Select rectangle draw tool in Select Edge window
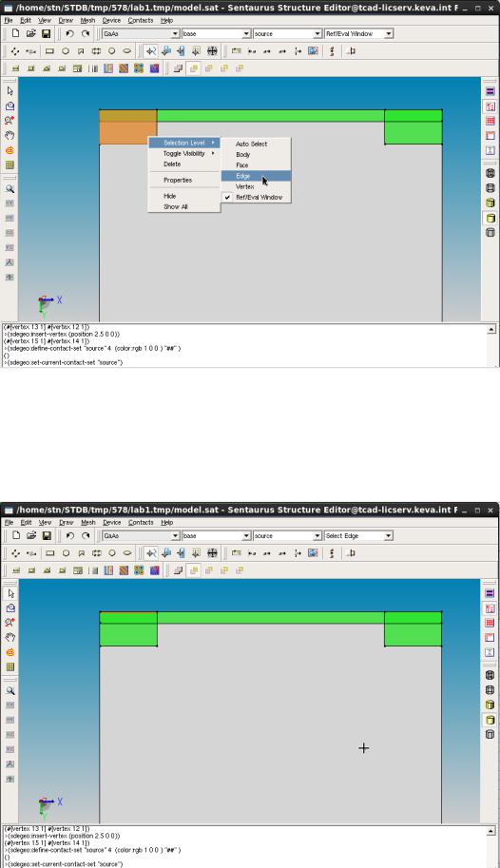 point(49,553)
